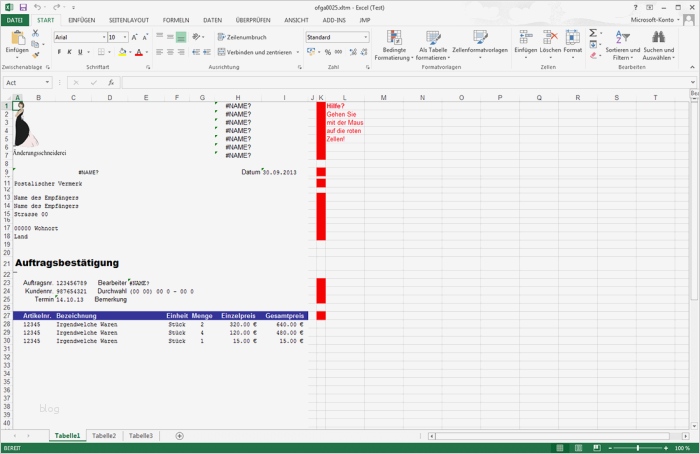700x454 pixels.
Task: Decrease font size with the small A icon
Action: (145, 37)
